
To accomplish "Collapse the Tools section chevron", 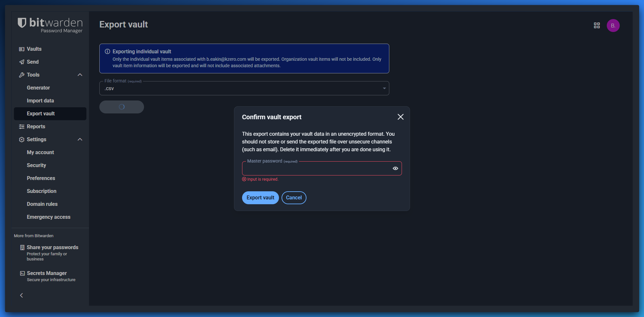I will [x=80, y=75].
